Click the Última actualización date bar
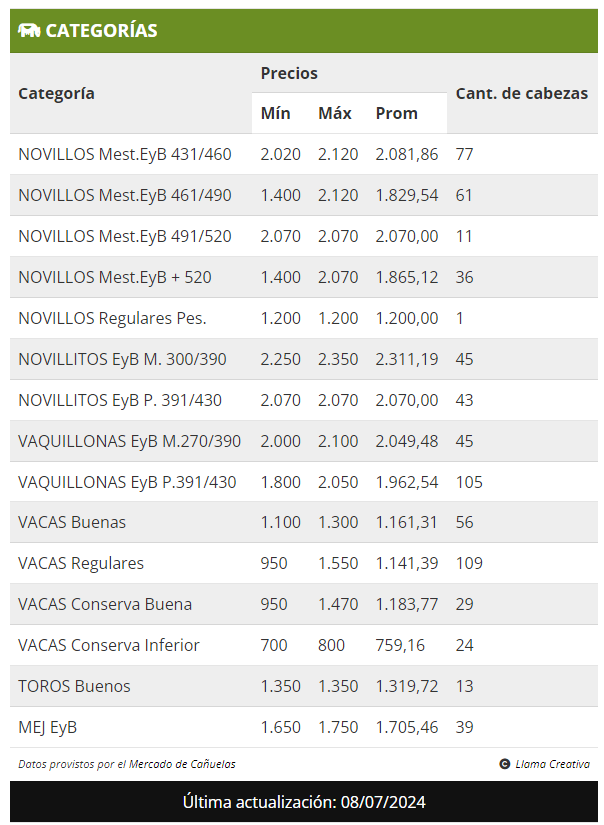 304,802
